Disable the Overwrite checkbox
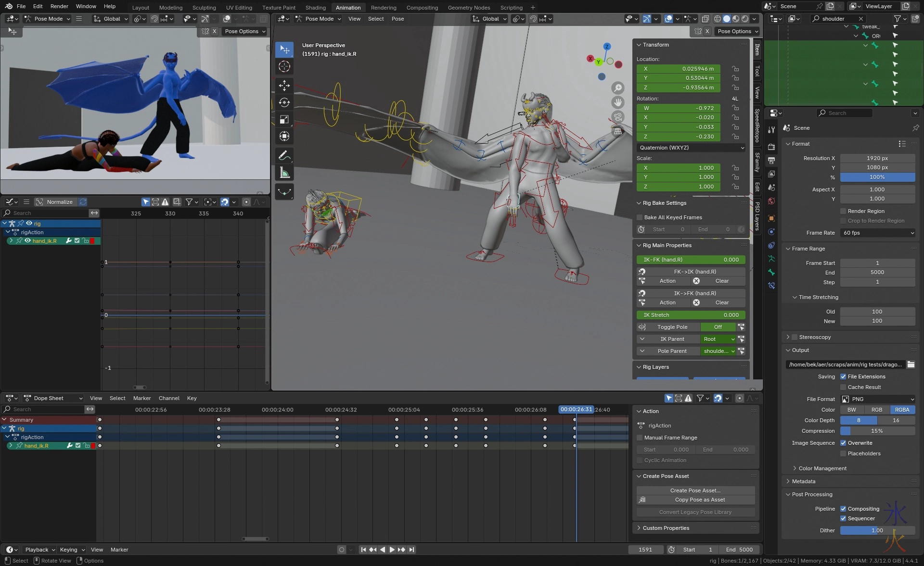The image size is (924, 566). click(843, 443)
